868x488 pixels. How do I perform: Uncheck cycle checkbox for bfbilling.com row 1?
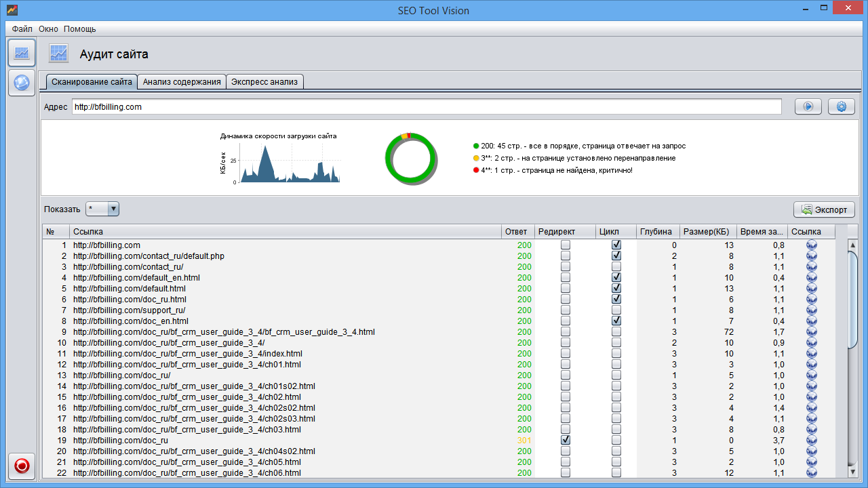click(616, 245)
